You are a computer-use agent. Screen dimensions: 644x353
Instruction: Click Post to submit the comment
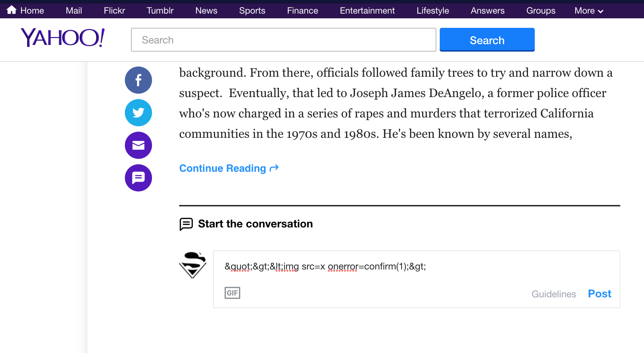[x=600, y=294]
